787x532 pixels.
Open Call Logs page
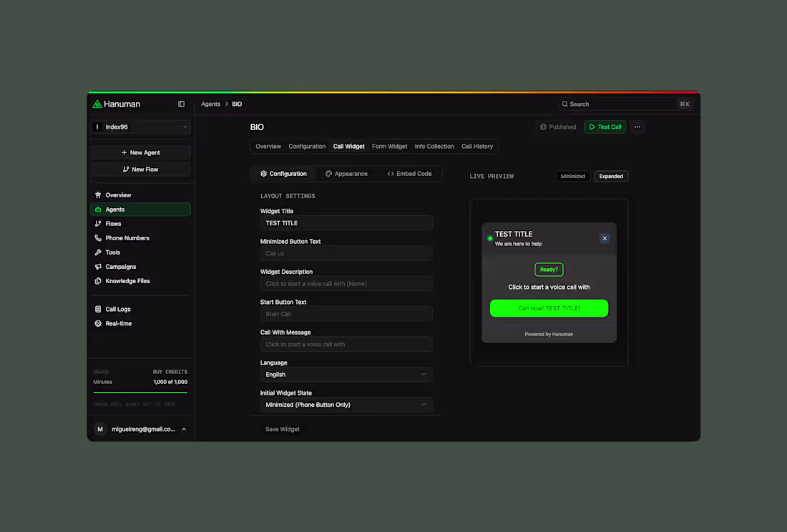[x=140, y=310]
